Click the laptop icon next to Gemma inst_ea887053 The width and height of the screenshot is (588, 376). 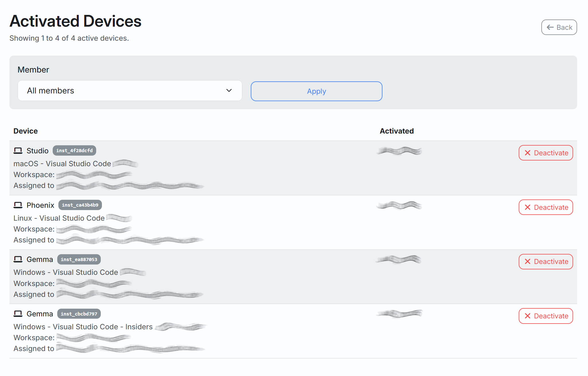pyautogui.click(x=18, y=259)
